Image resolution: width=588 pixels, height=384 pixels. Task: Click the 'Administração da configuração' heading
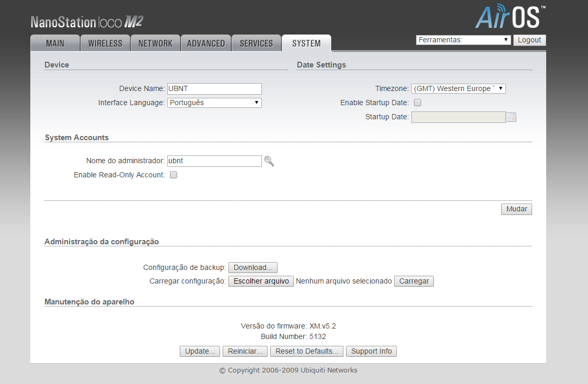(x=101, y=242)
